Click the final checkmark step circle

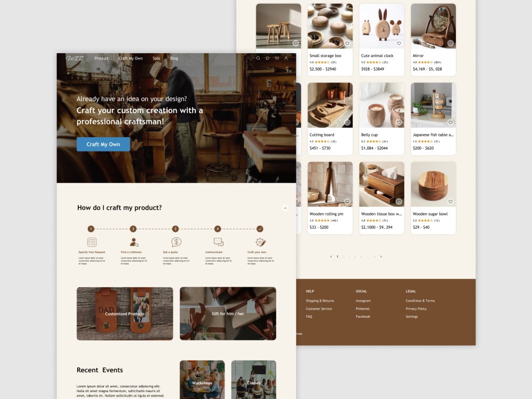[x=260, y=229]
